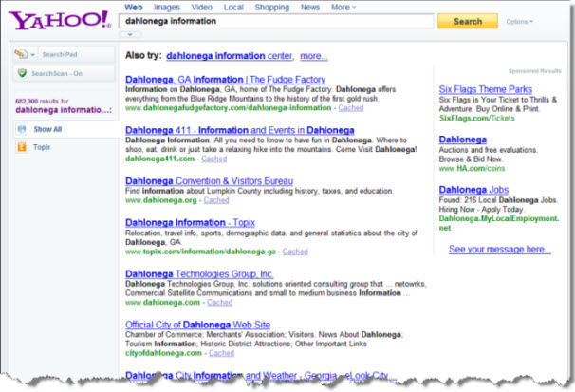Open Dahlonega Technologies Group, Inc. result

click(199, 274)
